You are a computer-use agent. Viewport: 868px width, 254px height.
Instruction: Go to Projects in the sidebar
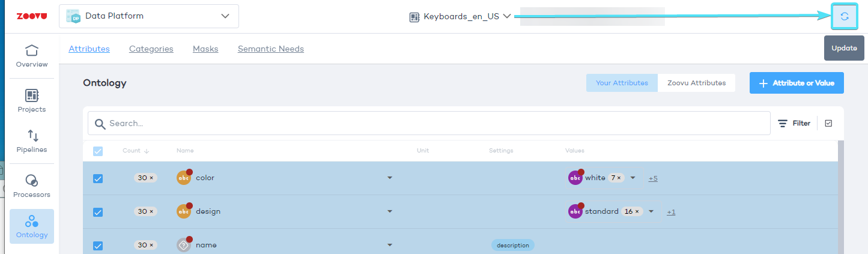point(32,101)
